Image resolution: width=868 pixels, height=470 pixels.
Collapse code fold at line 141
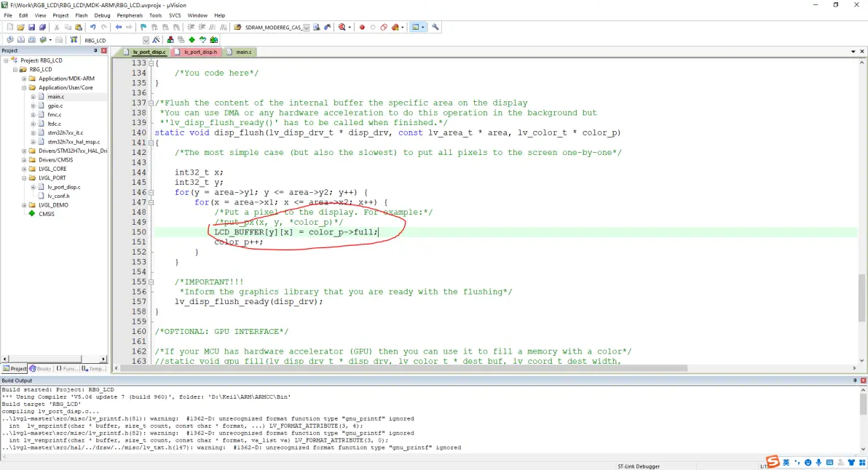[151, 143]
